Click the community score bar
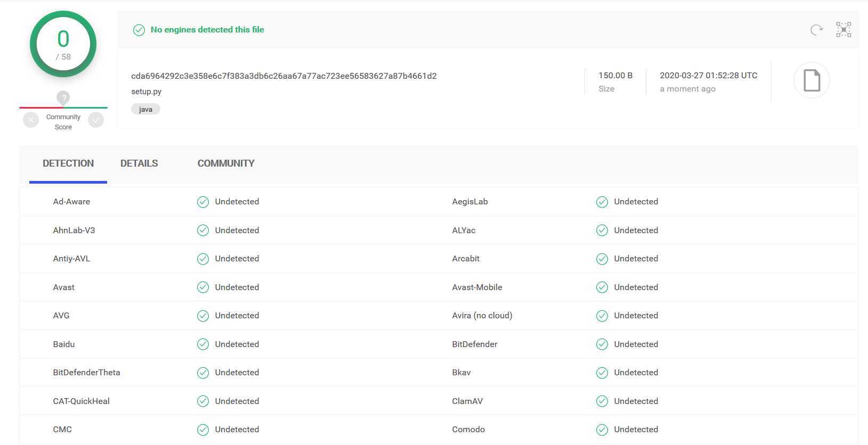 tap(63, 108)
